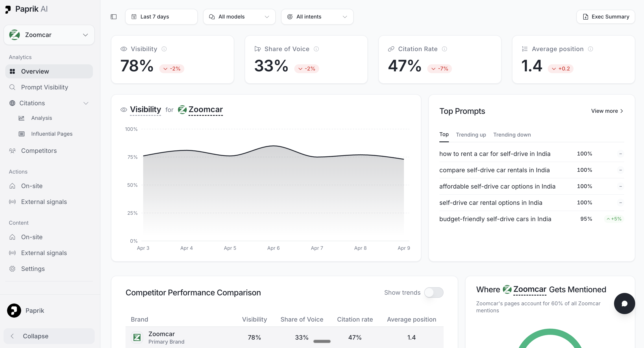Screen dimensions: 644x348
Task: Click the Influential Pages list icon
Action: point(22,134)
